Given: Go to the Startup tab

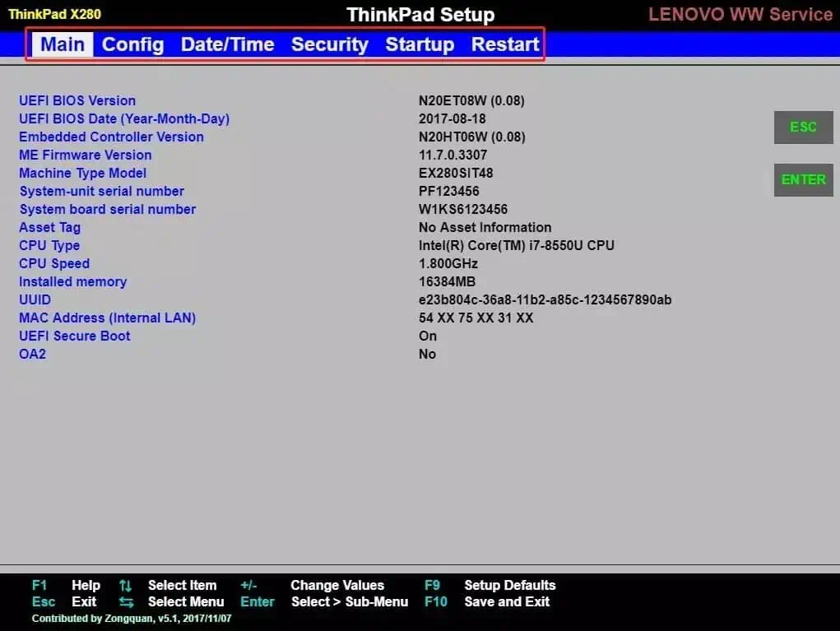Looking at the screenshot, I should pos(420,44).
